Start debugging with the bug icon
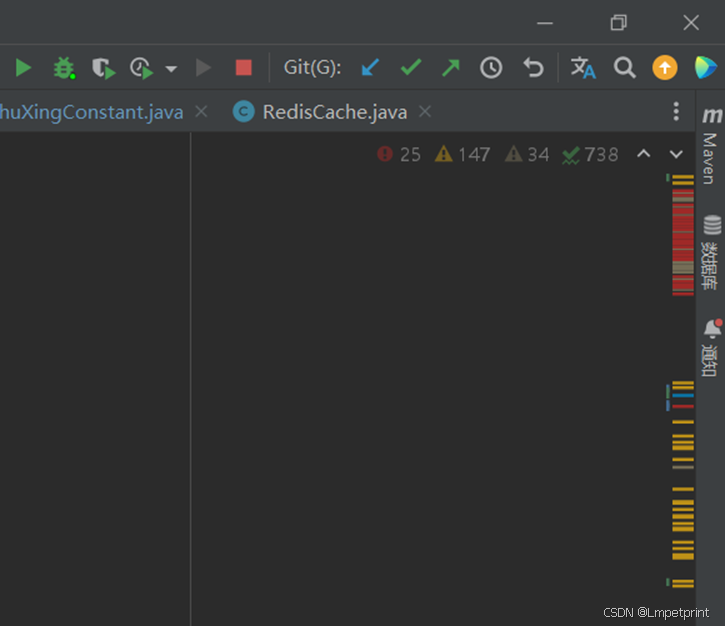Screen dimensions: 725x626 [x=64, y=68]
